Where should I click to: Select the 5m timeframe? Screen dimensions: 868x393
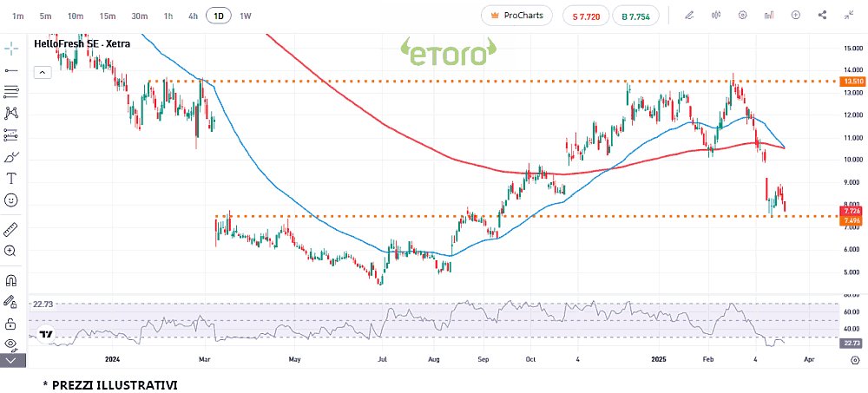pos(45,16)
